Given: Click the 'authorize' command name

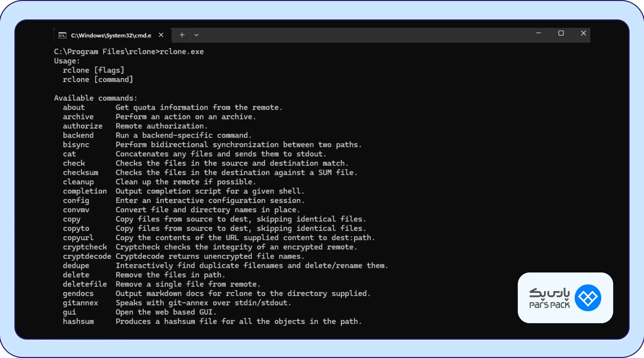Looking at the screenshot, I should pos(83,126).
